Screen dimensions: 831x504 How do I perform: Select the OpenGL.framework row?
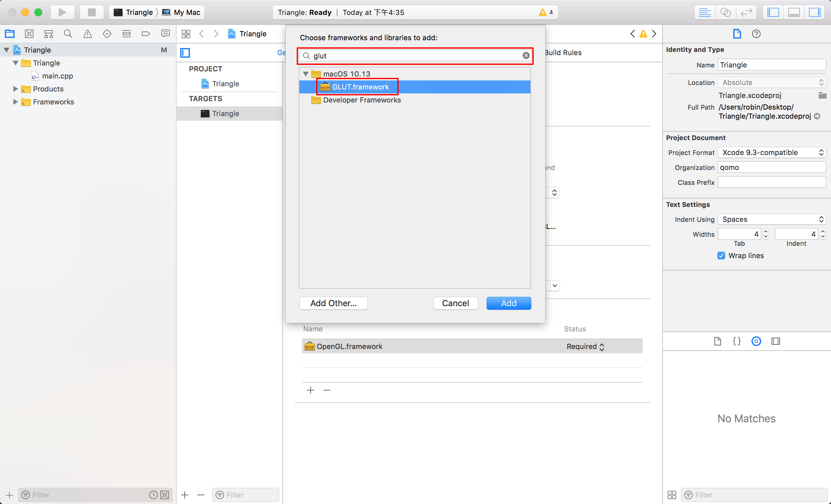pyautogui.click(x=472, y=346)
